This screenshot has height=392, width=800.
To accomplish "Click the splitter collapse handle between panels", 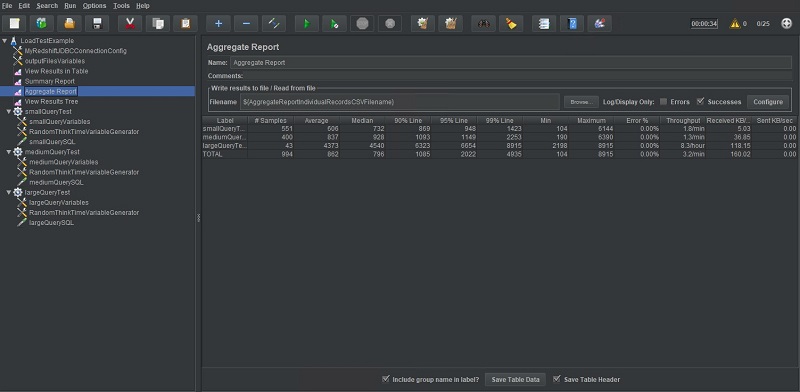I will 198,218.
